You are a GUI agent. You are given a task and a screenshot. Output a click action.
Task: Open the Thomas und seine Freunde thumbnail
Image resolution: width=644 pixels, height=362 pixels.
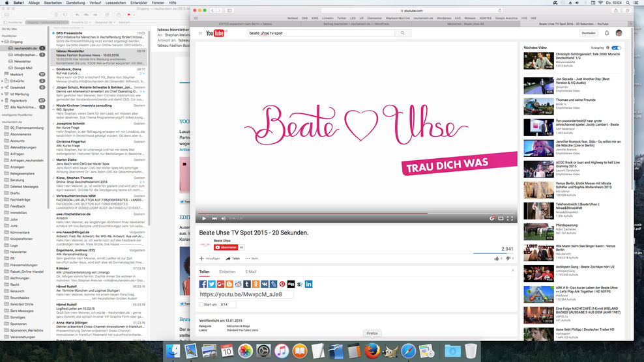[x=538, y=106]
